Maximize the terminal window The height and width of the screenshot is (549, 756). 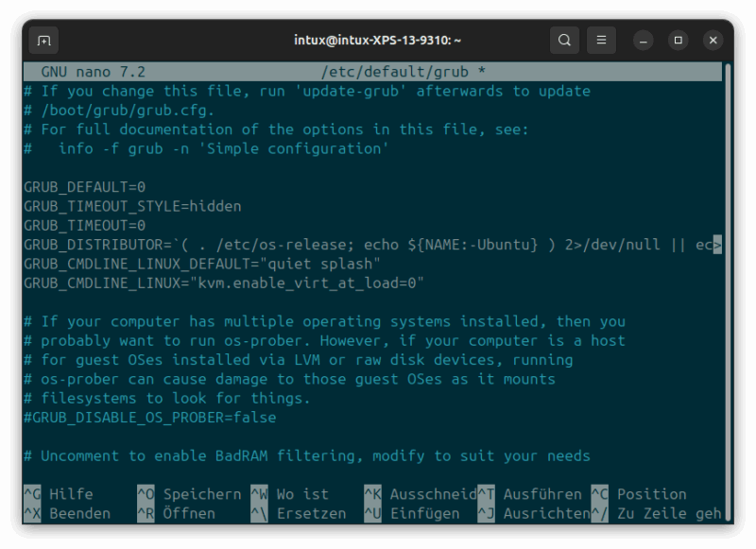(677, 40)
